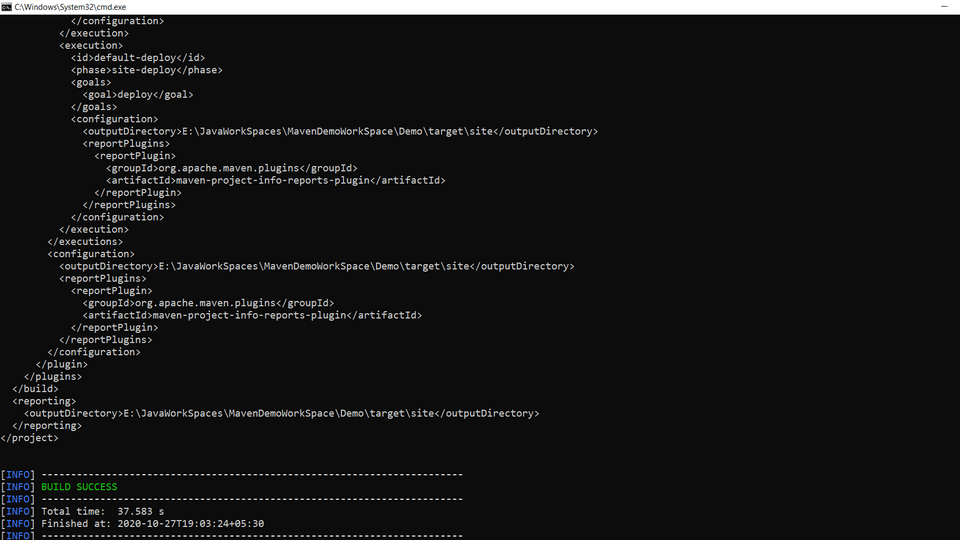
Task: Click the outputDirectory line under reporting
Action: tap(282, 413)
